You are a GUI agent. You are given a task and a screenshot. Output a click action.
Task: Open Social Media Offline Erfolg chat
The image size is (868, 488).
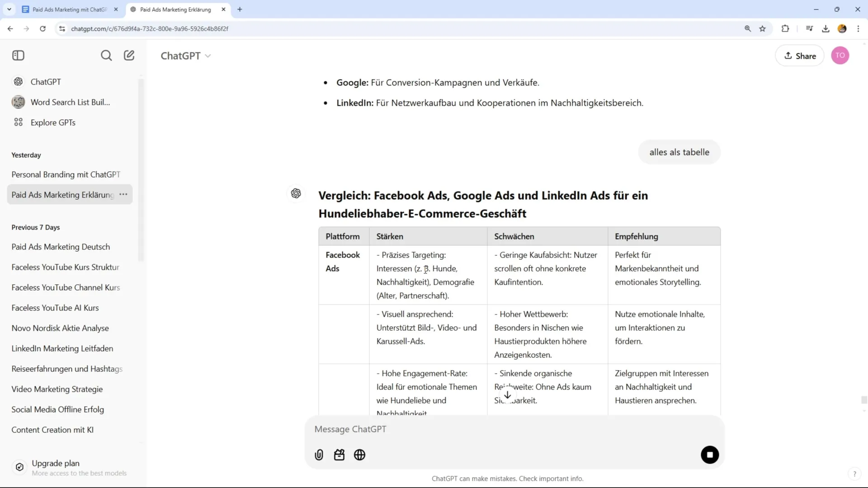click(x=70, y=409)
